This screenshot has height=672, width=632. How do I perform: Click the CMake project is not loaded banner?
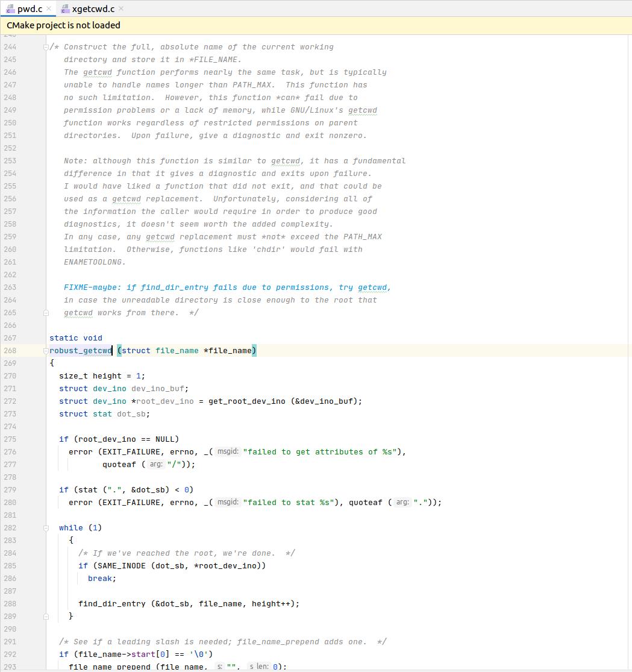(316, 25)
